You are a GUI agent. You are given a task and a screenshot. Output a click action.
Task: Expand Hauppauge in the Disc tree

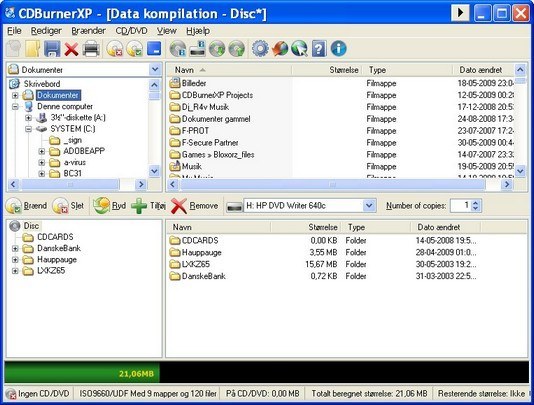(15, 260)
